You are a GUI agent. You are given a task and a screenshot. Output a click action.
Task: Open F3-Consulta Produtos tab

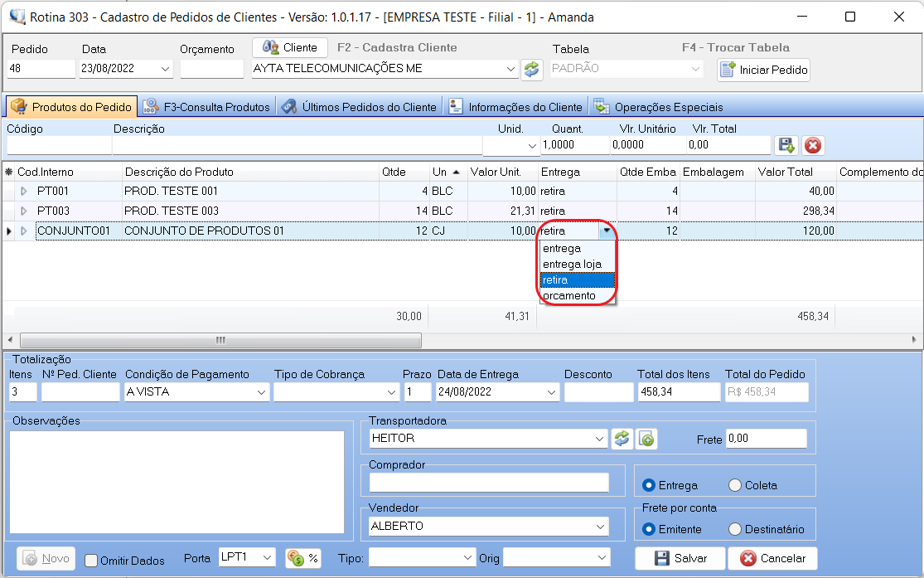click(206, 107)
